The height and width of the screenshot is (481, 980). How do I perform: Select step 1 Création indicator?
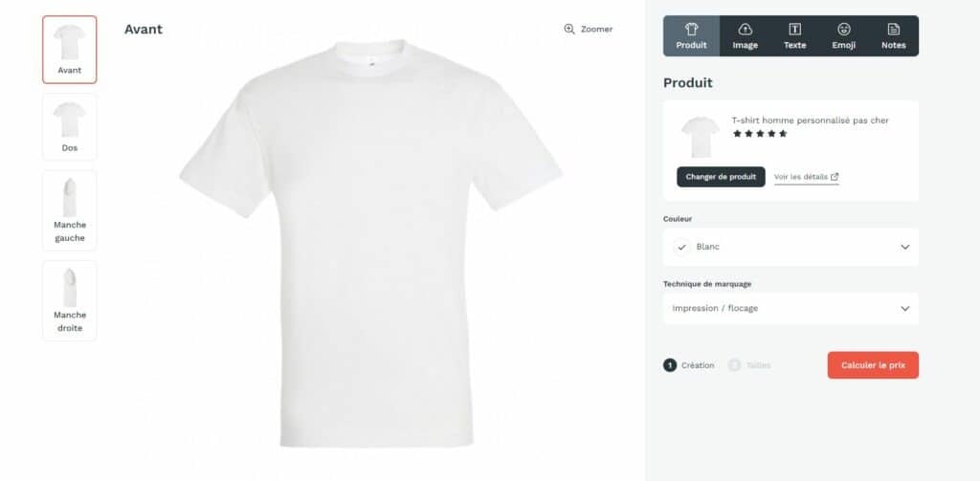(x=689, y=365)
